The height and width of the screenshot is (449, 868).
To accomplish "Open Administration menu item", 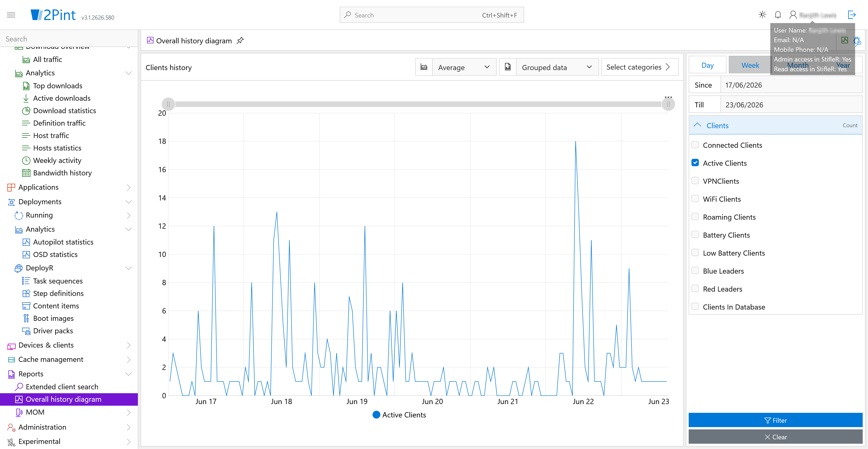I will coord(69,427).
